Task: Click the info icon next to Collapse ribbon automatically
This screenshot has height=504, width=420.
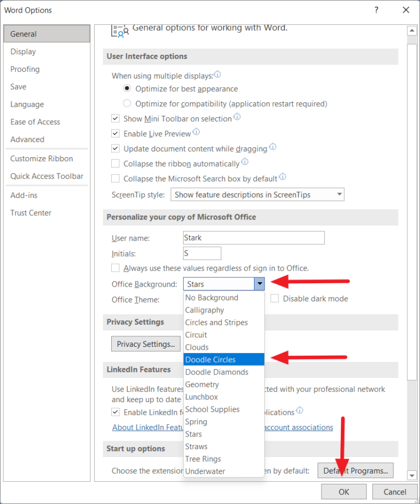Action: [x=245, y=162]
